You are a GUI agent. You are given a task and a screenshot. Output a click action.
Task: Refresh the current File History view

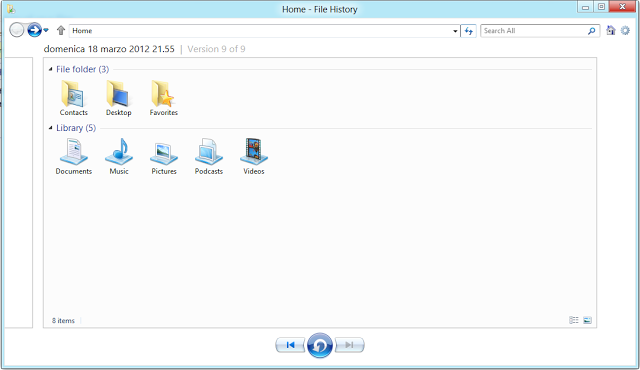coord(469,31)
